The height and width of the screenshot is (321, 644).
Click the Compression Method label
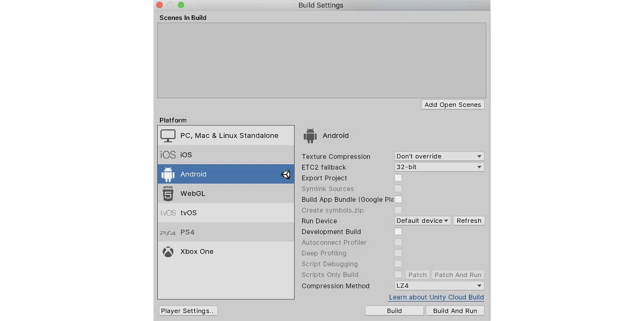tap(335, 286)
